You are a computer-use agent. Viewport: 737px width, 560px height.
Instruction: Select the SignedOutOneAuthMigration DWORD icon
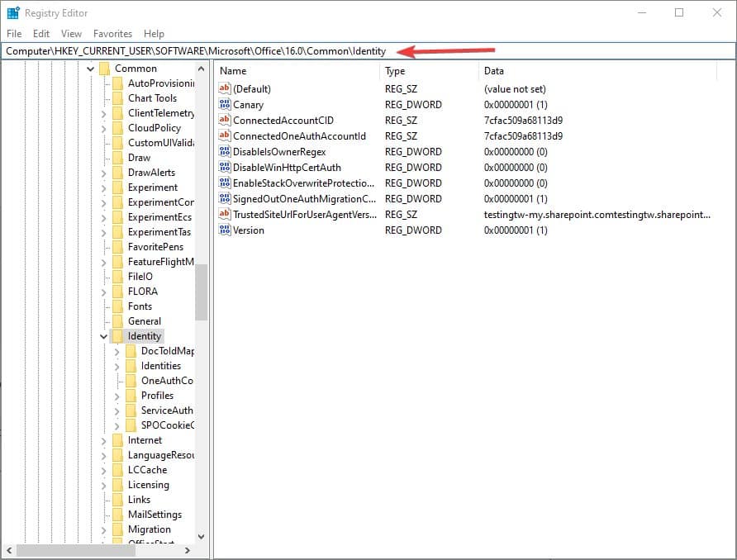coord(225,198)
